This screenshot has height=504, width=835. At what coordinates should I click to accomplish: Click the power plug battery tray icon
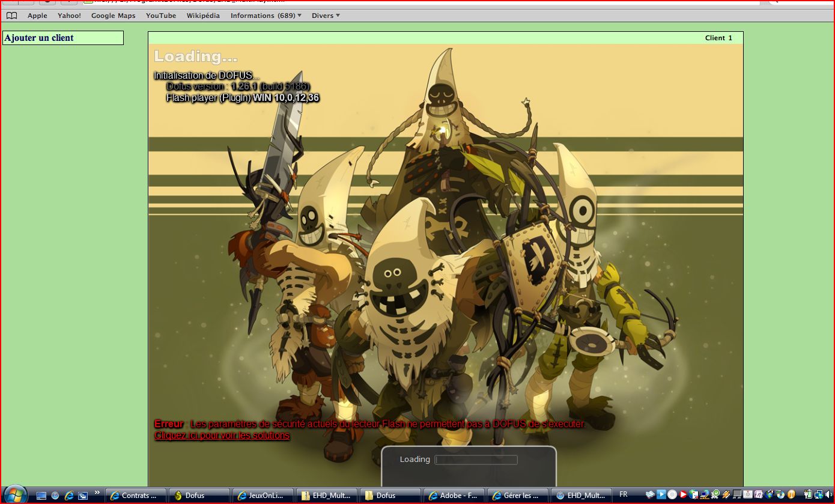click(807, 494)
